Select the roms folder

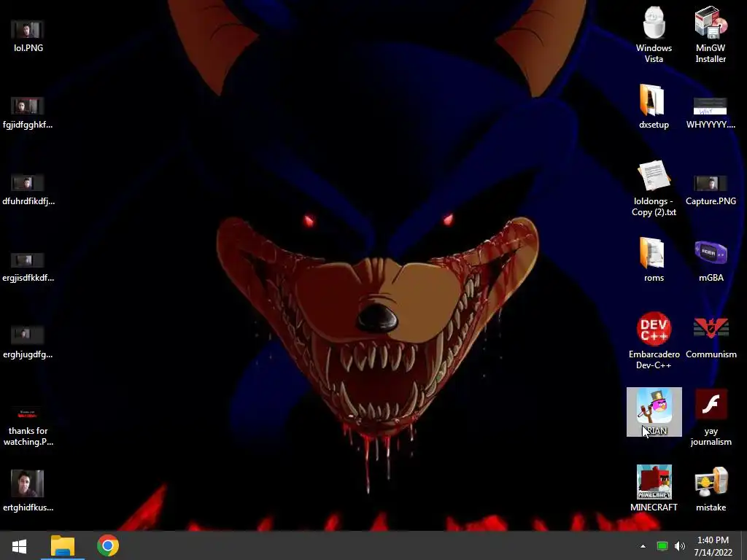654,260
